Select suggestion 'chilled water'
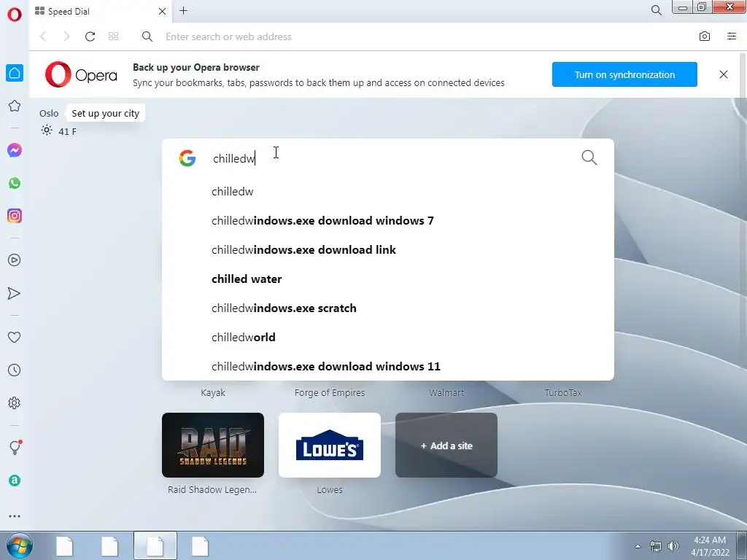This screenshot has width=747, height=560. pyautogui.click(x=388, y=279)
